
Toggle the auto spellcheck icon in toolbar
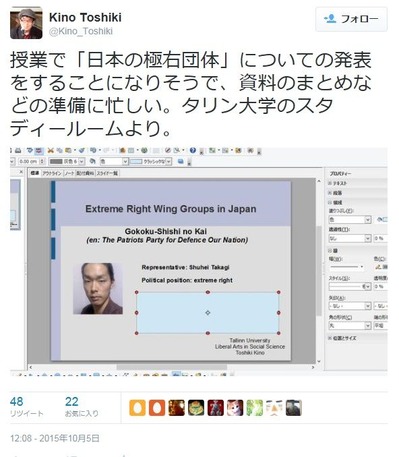point(39,151)
